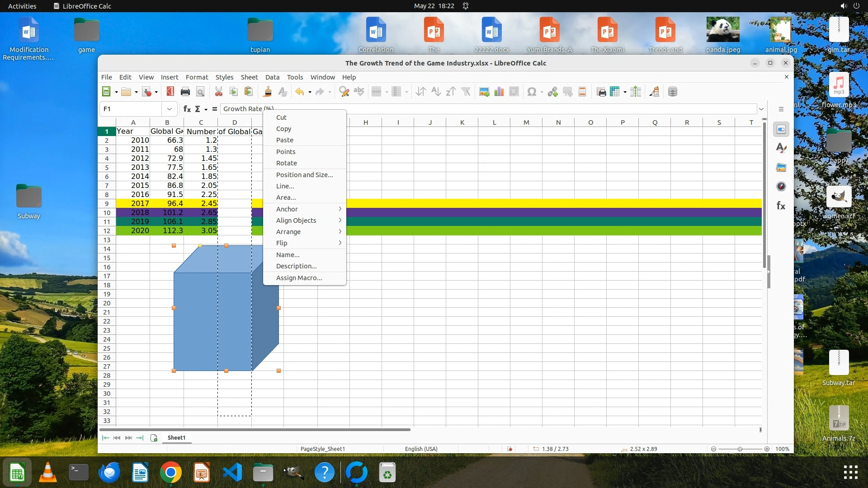Click the Export as PDF icon
Screen dimensions: 868x488
tap(170, 92)
